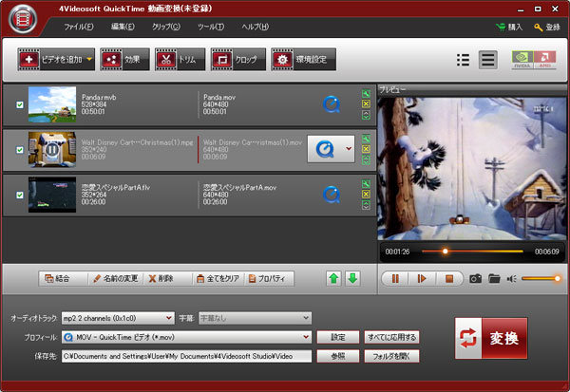Open the ヘルプ(H) menu
This screenshot has height=392, width=570.
256,27
